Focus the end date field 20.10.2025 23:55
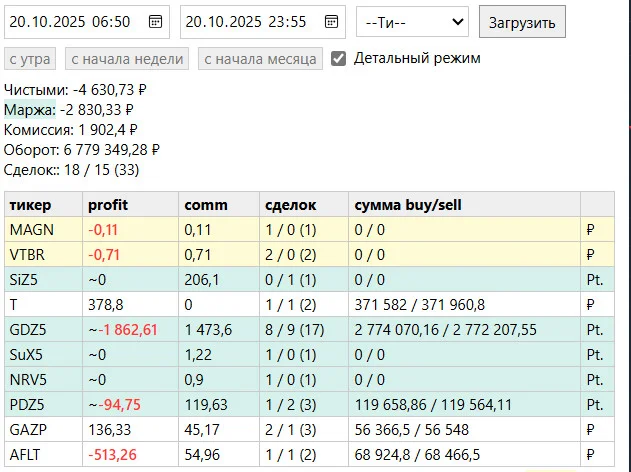Image resolution: width=631 pixels, height=472 pixels. coord(263,22)
